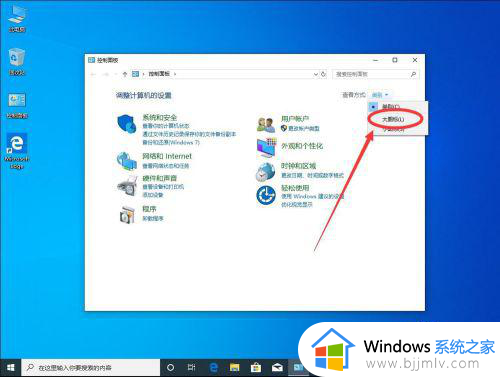Click 卸载程序 link
Viewport: 500px width, 377px height.
coord(153,218)
